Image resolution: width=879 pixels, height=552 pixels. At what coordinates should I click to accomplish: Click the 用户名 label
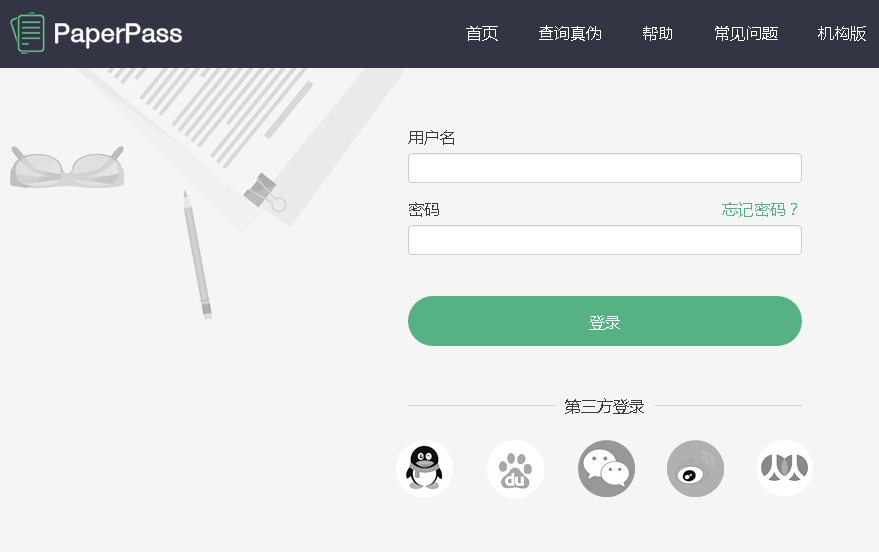point(431,137)
